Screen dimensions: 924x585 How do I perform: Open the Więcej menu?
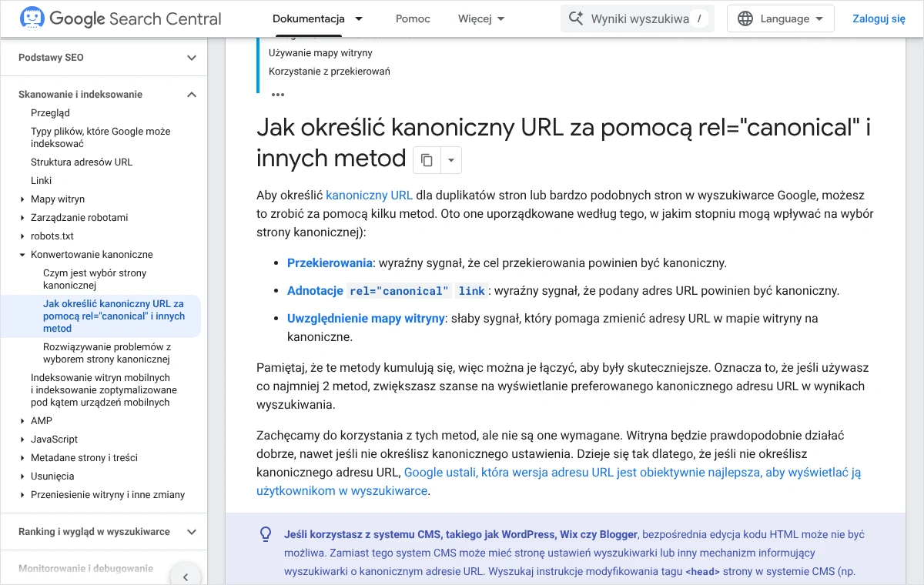481,18
